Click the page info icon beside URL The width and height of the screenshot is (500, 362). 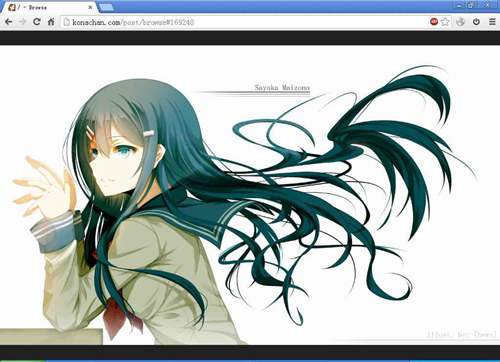pyautogui.click(x=66, y=22)
